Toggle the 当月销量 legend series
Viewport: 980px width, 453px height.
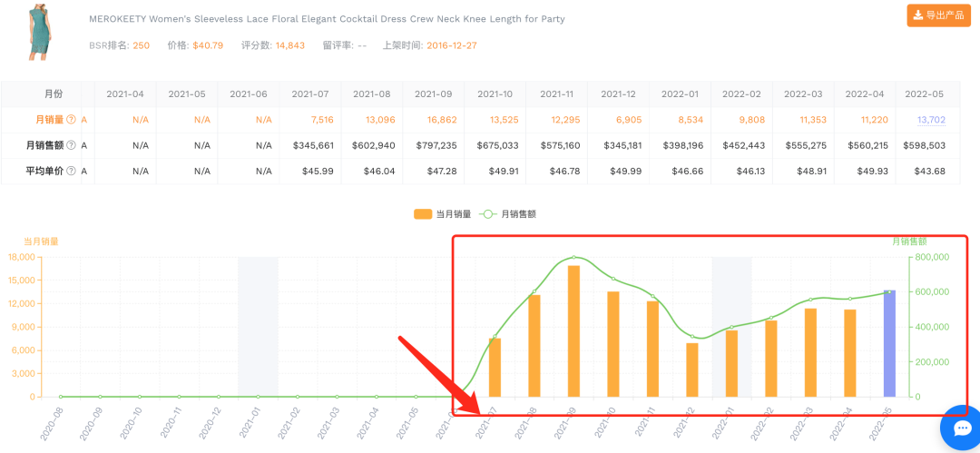(x=443, y=214)
